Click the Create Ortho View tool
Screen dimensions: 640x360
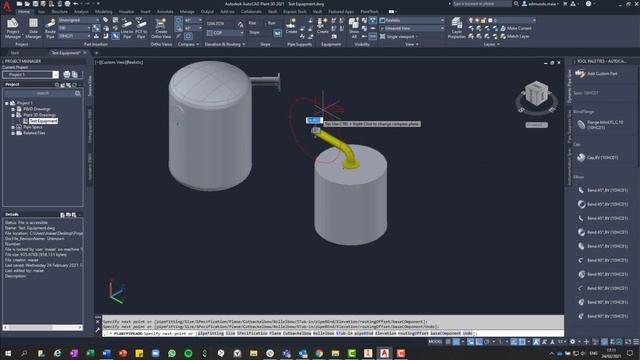click(161, 28)
